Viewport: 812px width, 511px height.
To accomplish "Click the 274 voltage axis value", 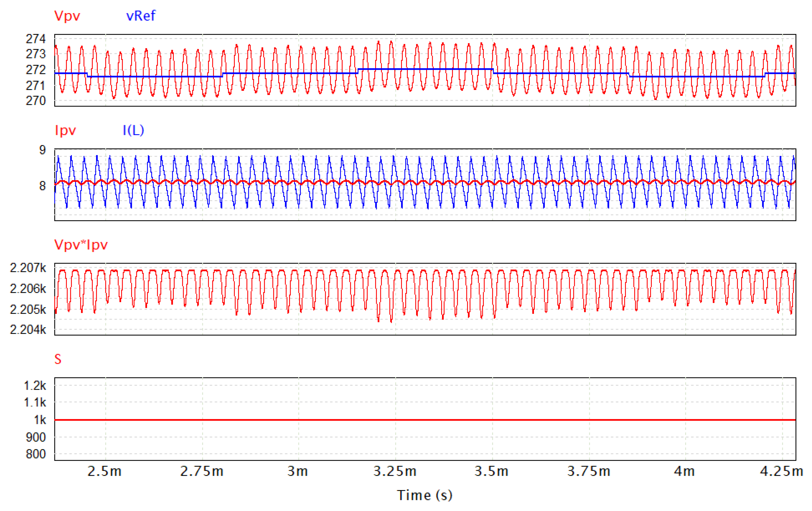I will (x=36, y=39).
